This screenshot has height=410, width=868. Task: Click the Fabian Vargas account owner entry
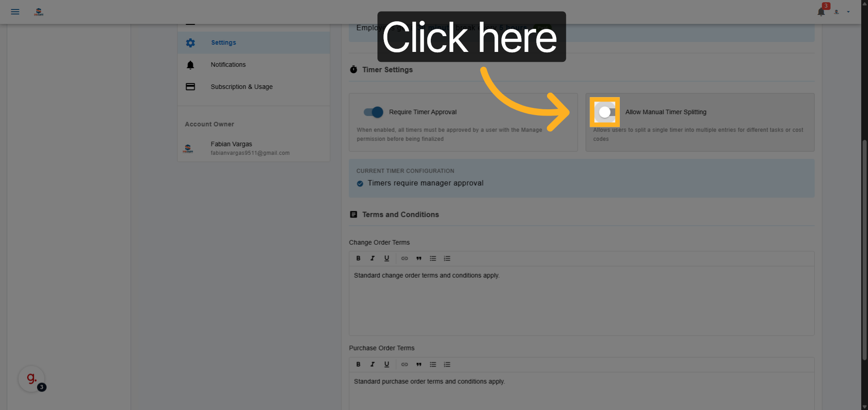[x=231, y=148]
